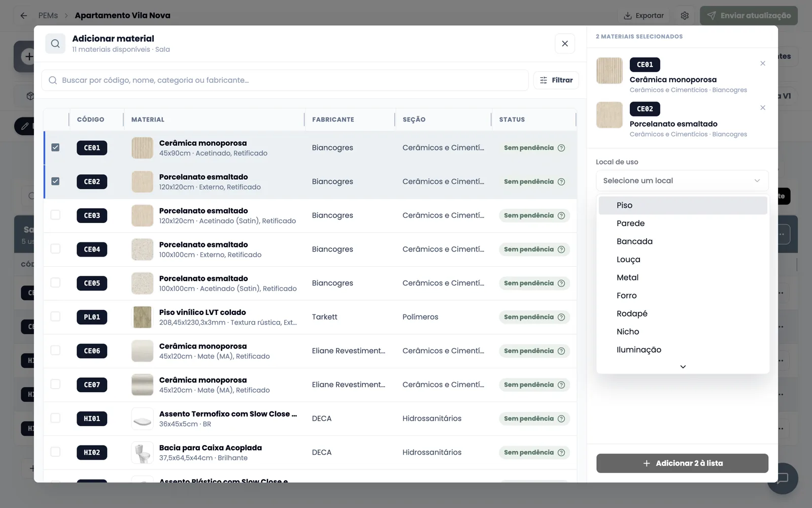Screen dimensions: 812x508
Task: Click the HI02 Bacia para Caixa Acoplada thumbnail
Action: pos(142,453)
